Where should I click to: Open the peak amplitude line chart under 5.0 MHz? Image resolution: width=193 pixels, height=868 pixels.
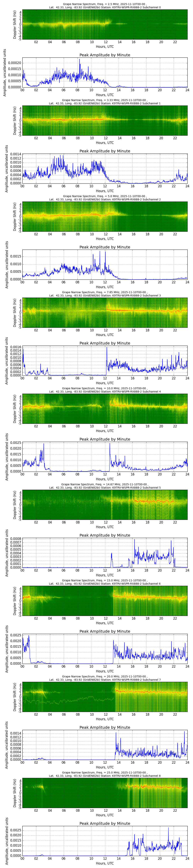click(105, 264)
